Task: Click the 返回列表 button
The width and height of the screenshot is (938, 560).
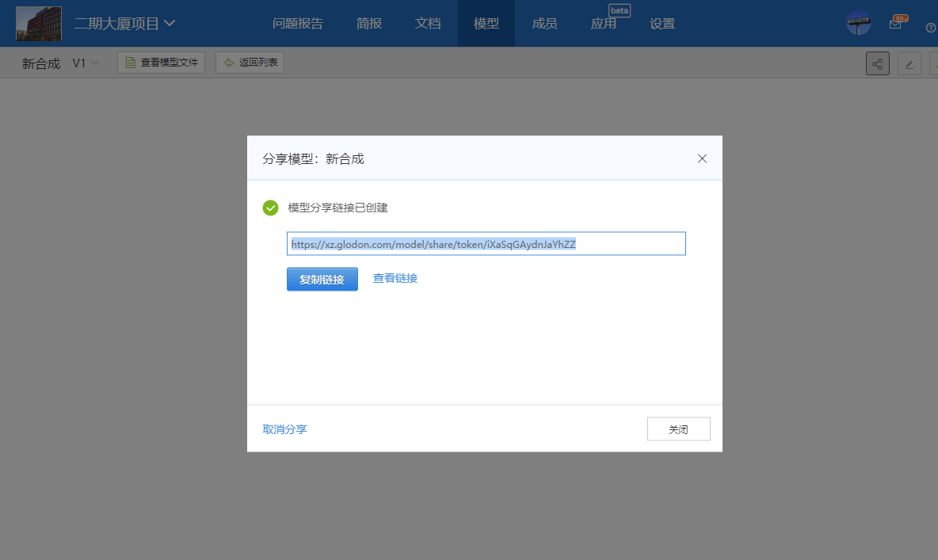Action: pyautogui.click(x=250, y=63)
